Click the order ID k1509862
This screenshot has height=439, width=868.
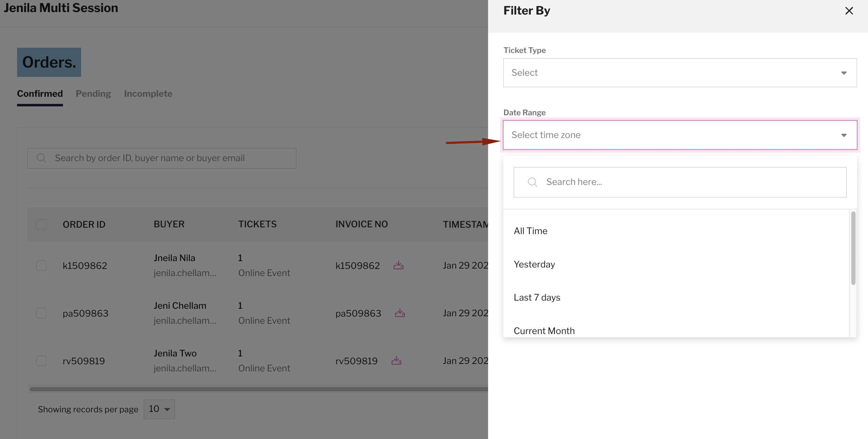(85, 266)
